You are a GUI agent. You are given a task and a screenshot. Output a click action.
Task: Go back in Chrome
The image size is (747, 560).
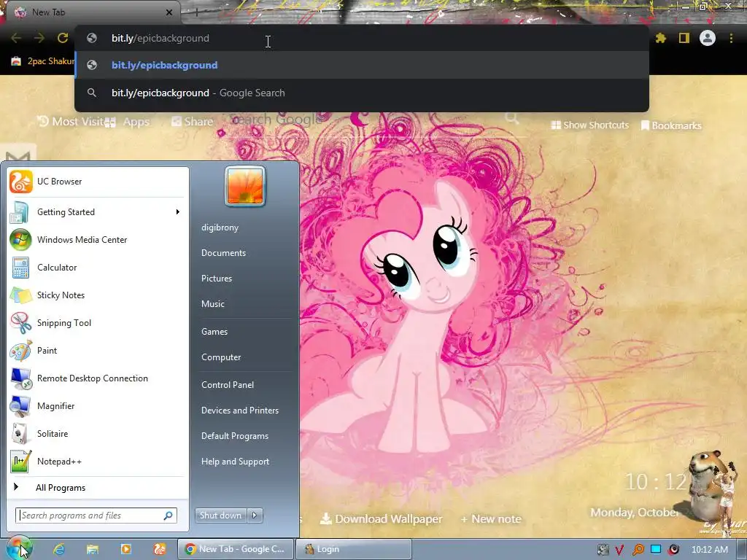(x=16, y=38)
